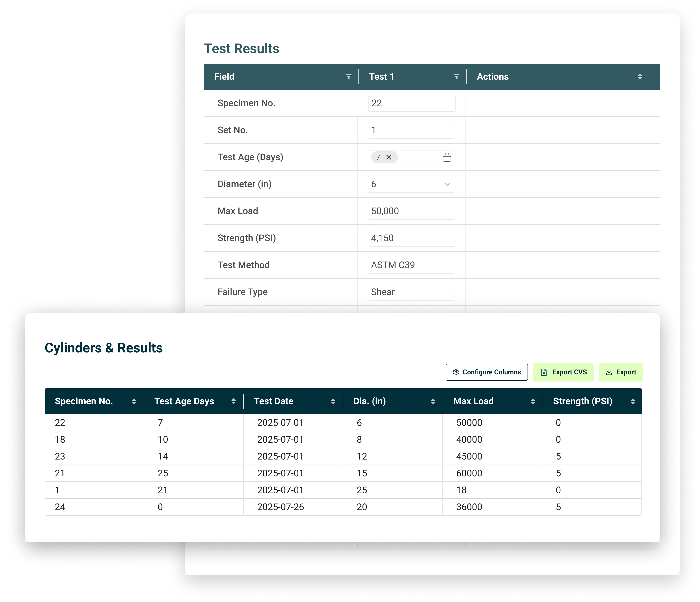Edit the Max Load value of 50,000

point(411,211)
